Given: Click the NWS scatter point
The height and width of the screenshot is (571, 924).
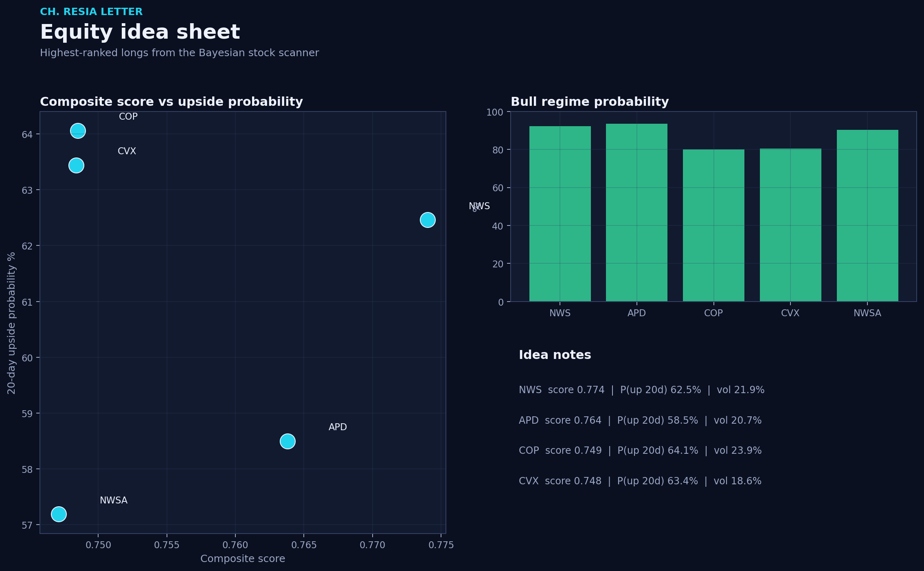Looking at the screenshot, I should pyautogui.click(x=428, y=220).
